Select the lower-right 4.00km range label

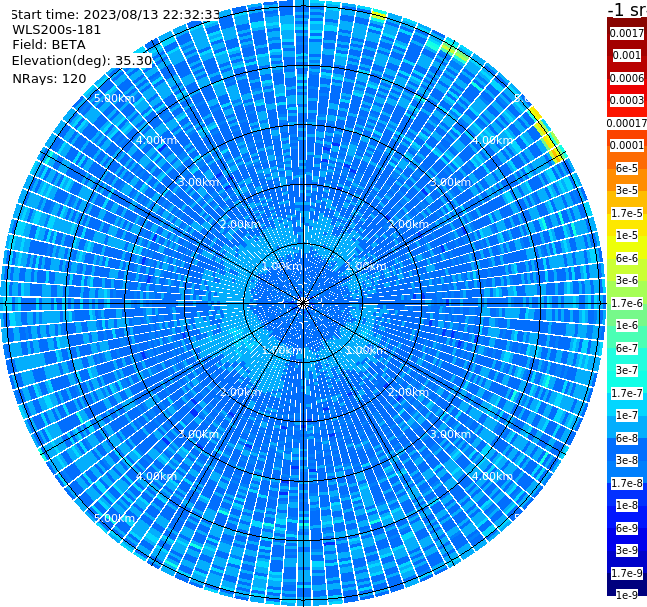coord(492,476)
